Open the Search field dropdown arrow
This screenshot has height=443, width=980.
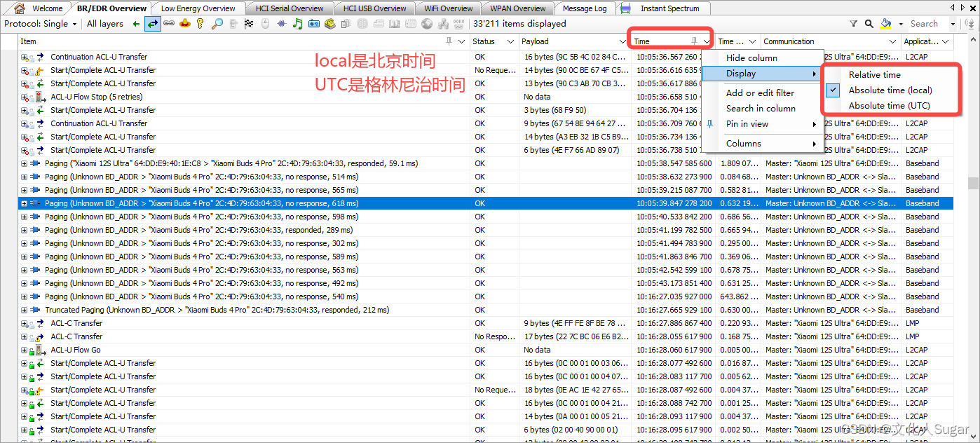[953, 24]
